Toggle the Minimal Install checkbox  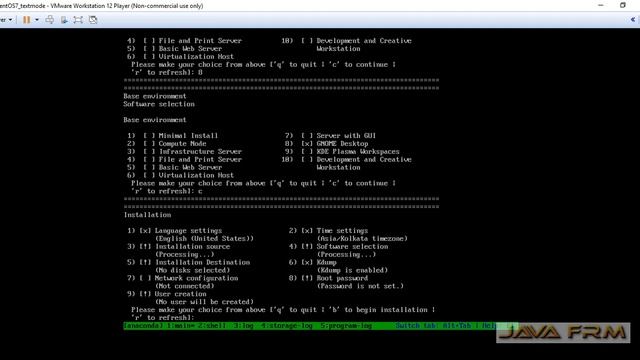point(149,136)
